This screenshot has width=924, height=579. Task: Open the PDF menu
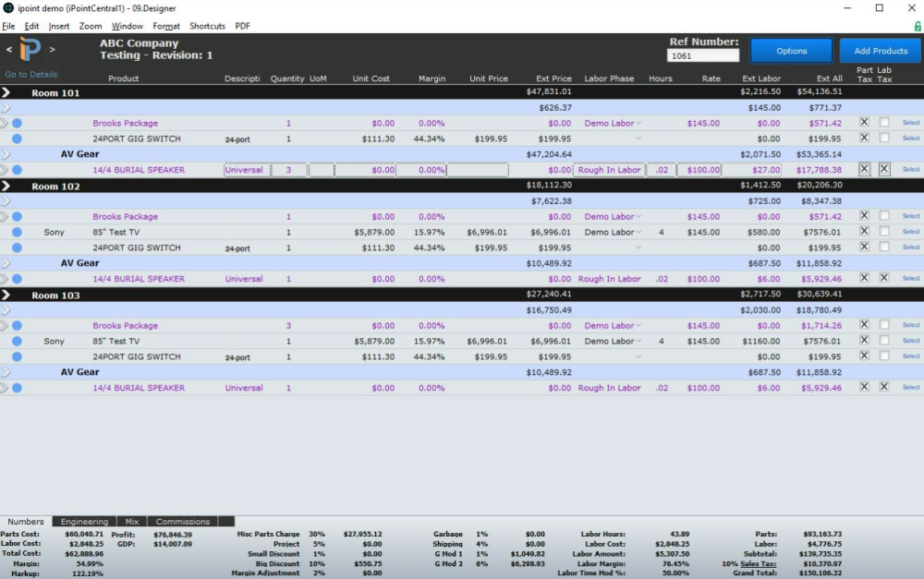click(242, 26)
